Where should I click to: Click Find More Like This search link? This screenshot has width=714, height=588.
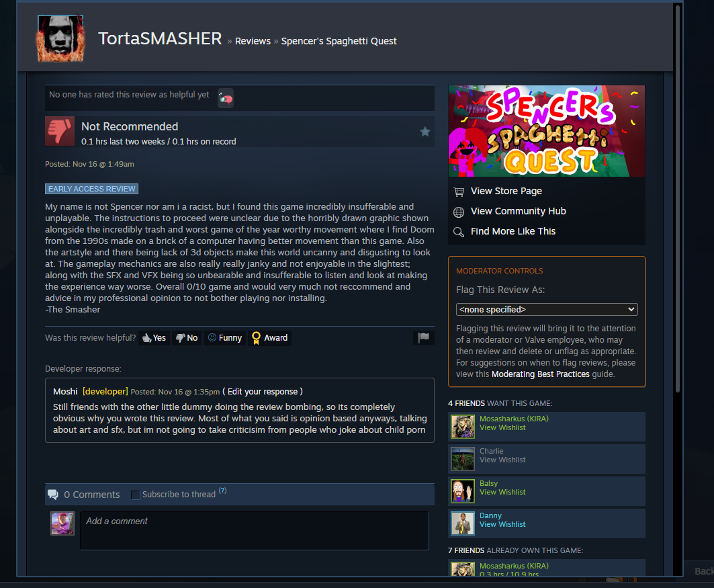tap(512, 231)
